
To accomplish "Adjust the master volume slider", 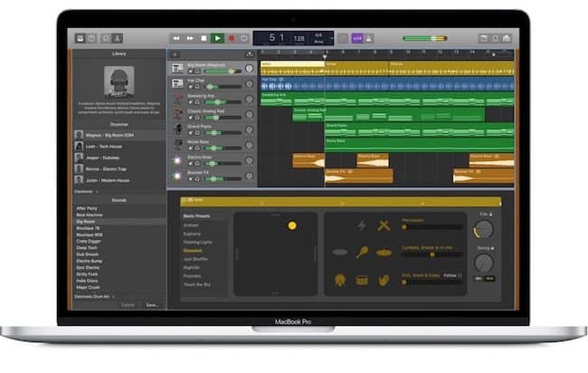I will point(425,38).
